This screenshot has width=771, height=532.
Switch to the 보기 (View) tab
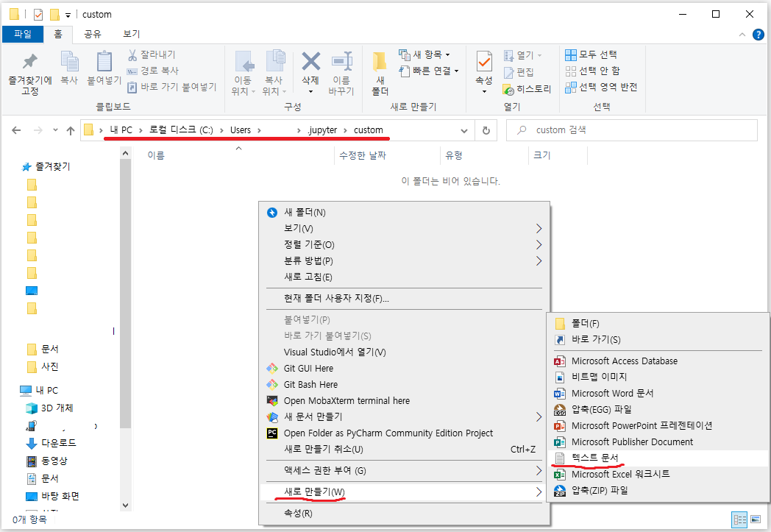click(x=131, y=34)
